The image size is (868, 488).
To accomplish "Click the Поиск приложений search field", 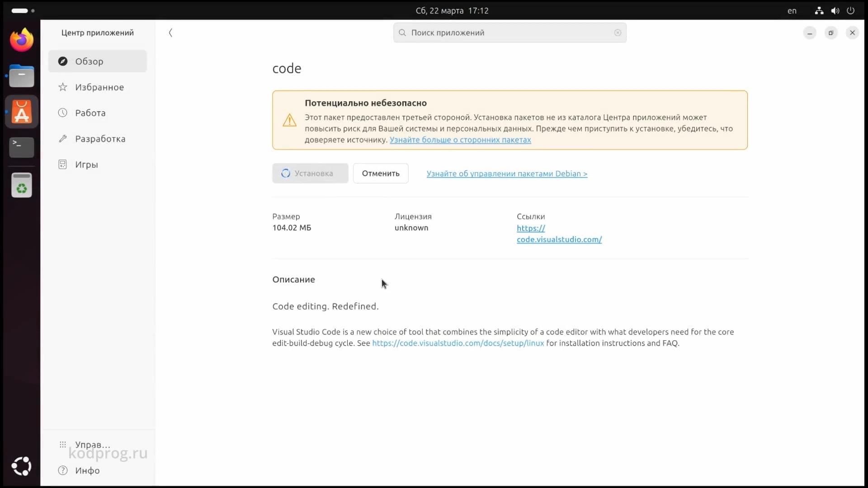I will click(510, 33).
